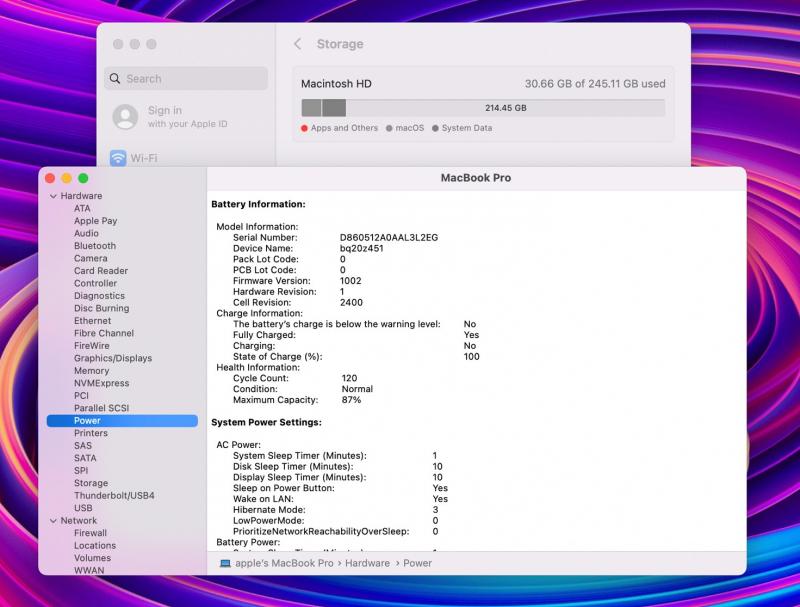Click the gray System Data legend dot

click(x=435, y=128)
